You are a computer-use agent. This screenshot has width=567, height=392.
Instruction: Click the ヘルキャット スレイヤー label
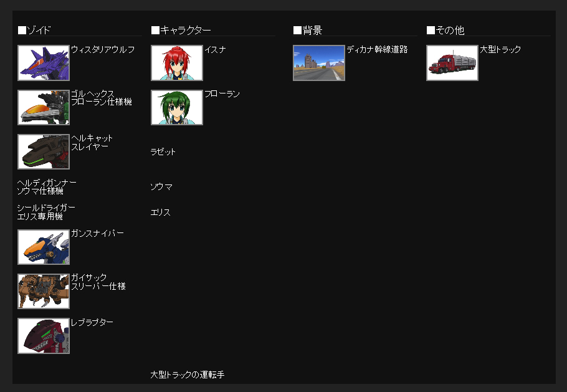click(x=92, y=143)
